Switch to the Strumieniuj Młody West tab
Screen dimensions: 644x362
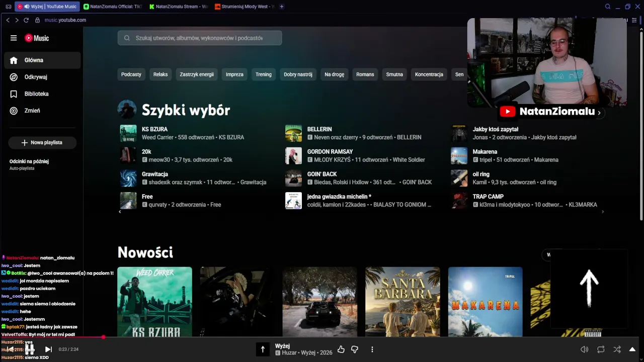[244, 7]
